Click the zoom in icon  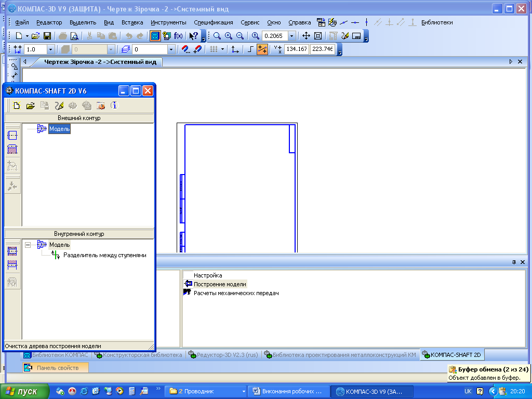coord(229,36)
